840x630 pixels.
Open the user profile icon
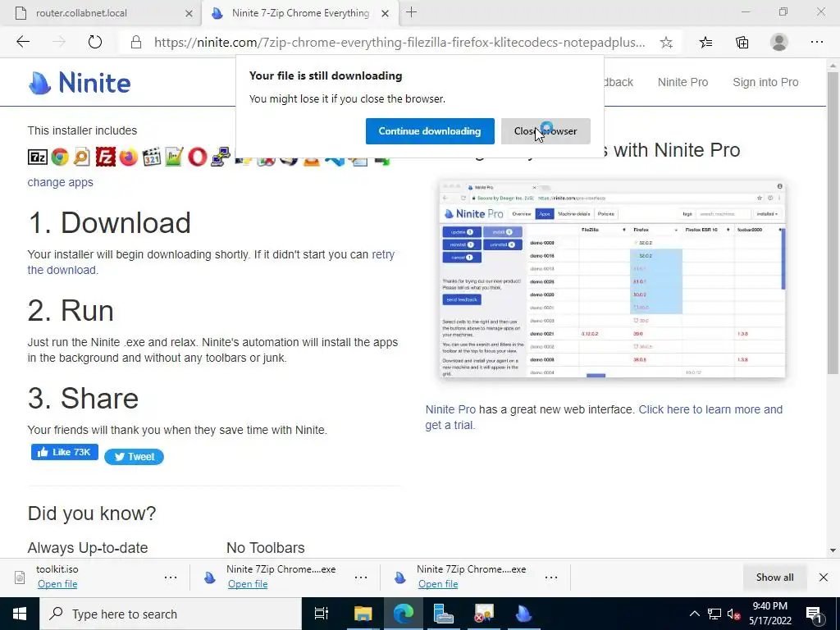pyautogui.click(x=779, y=43)
